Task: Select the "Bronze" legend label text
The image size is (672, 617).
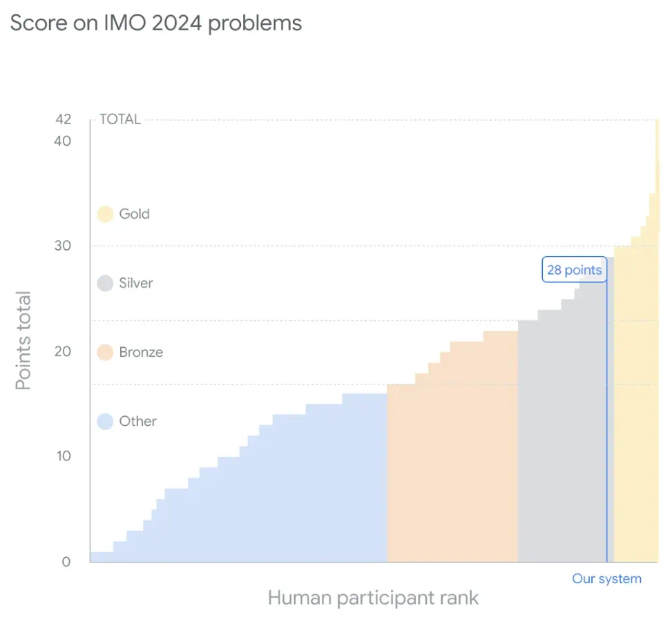Action: [141, 352]
